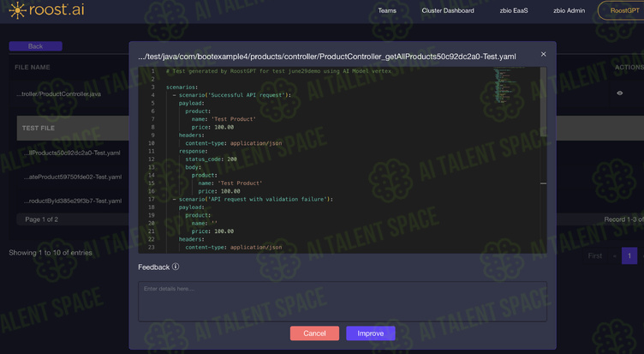Viewport: 644px width, 354px height.
Task: Click the Page 1 of 2 indicator
Action: pyautogui.click(x=41, y=219)
